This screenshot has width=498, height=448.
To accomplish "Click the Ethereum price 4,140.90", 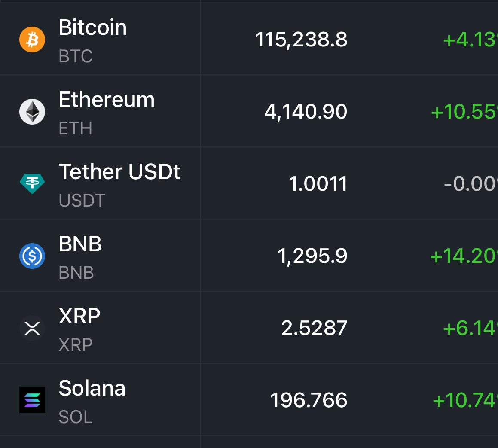I will [x=306, y=112].
